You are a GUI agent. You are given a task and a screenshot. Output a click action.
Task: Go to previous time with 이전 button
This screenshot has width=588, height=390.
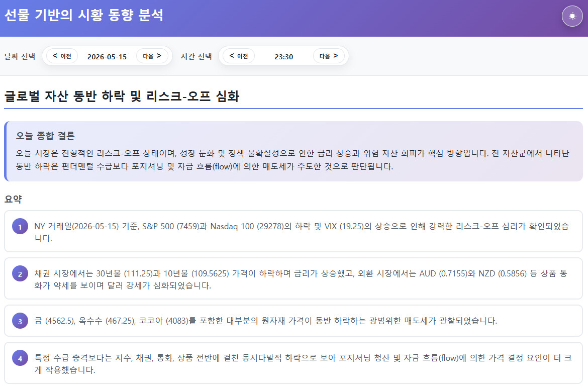pos(239,56)
